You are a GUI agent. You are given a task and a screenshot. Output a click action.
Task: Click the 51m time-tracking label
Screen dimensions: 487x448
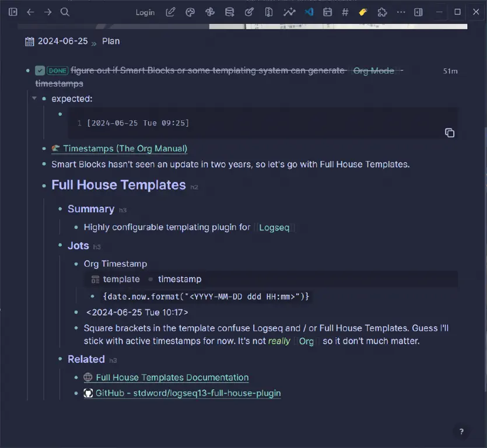(x=450, y=71)
